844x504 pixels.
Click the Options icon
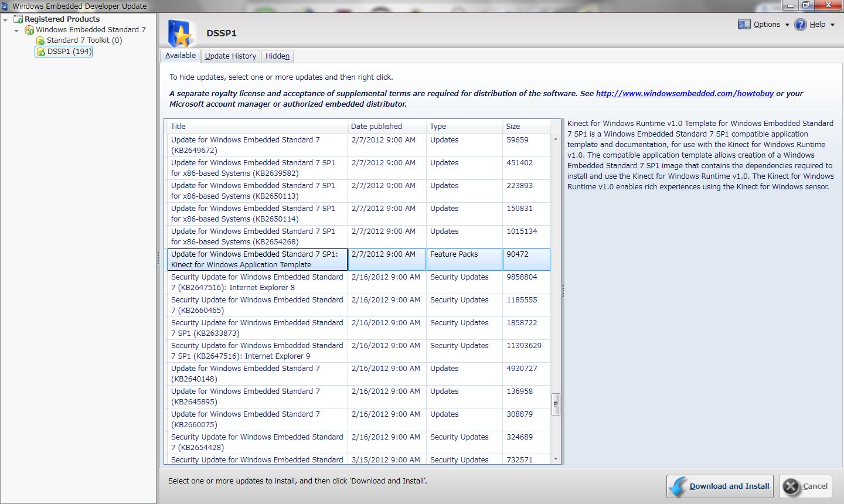[744, 25]
